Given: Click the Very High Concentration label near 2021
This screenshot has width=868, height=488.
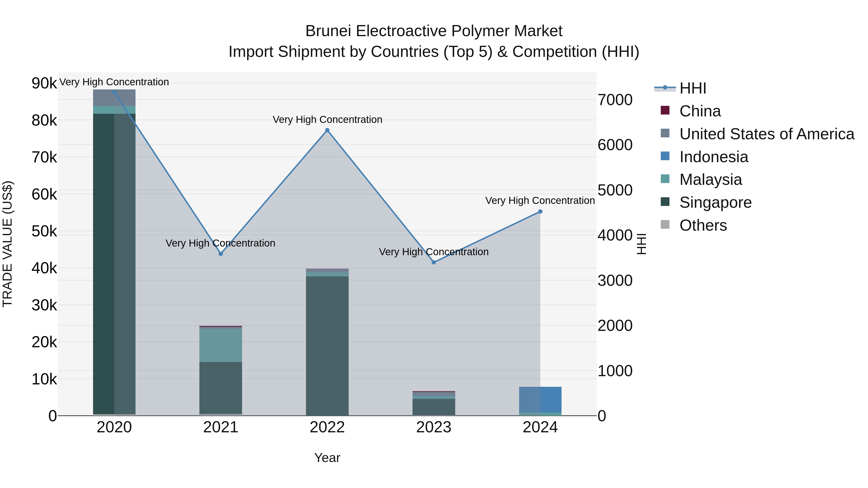Looking at the screenshot, I should (220, 243).
